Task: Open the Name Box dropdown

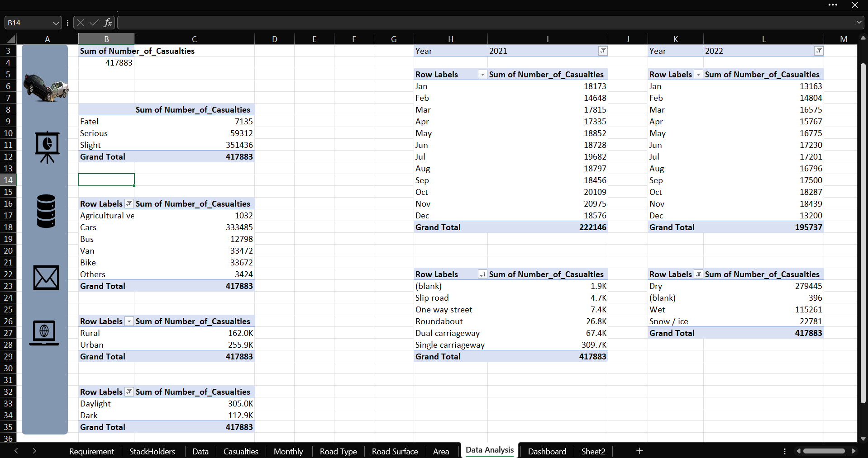Action: [x=55, y=23]
